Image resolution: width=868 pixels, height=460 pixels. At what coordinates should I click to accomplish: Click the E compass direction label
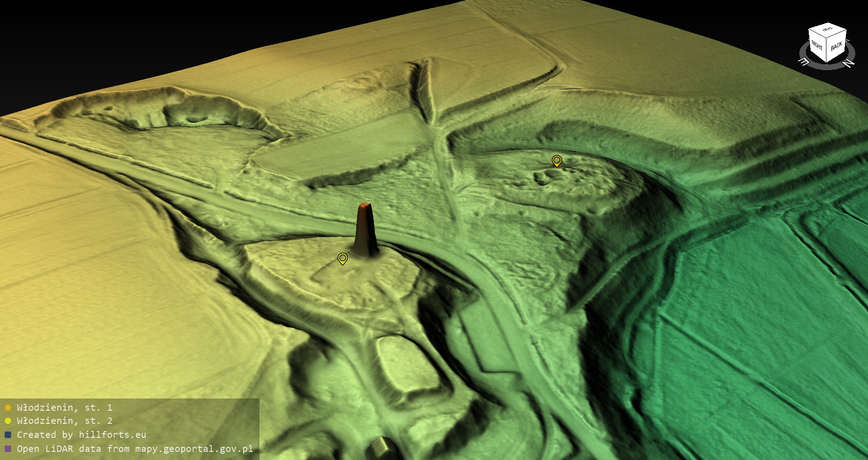coord(804,62)
